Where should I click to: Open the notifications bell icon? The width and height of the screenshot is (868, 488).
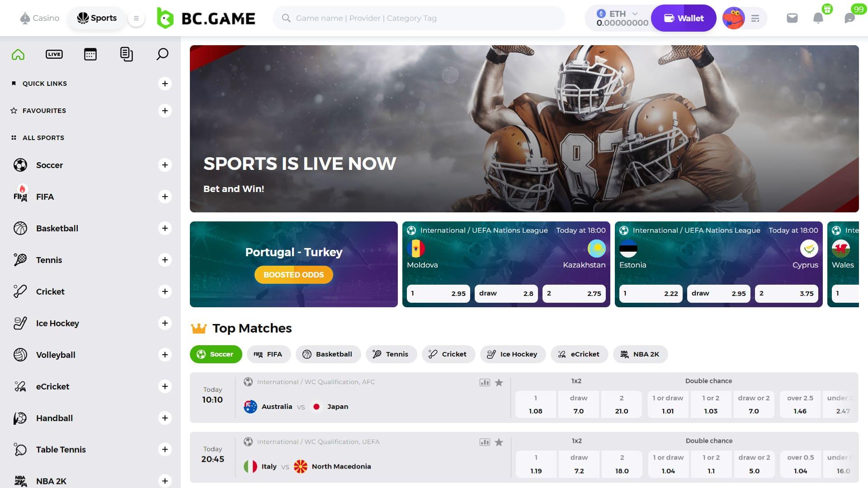coord(818,18)
